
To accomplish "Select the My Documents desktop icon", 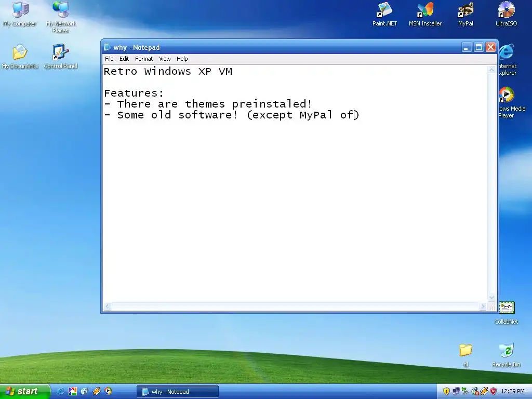I will click(x=20, y=56).
